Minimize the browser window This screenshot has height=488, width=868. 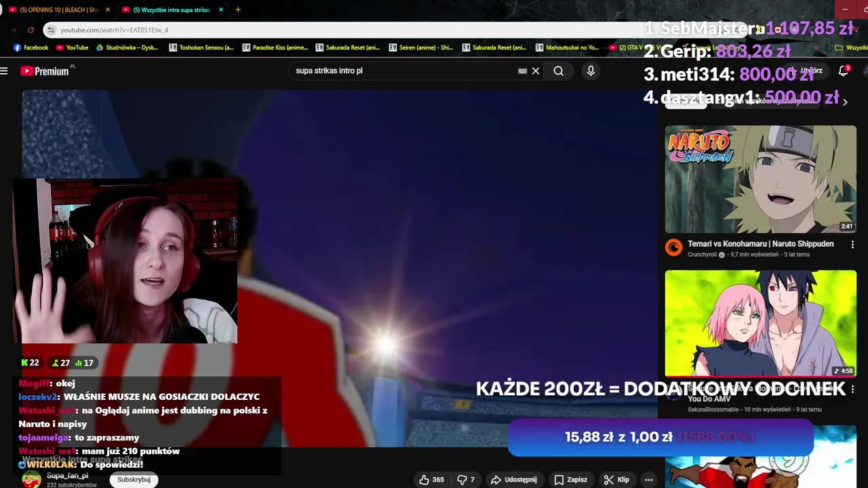pyautogui.click(x=845, y=9)
